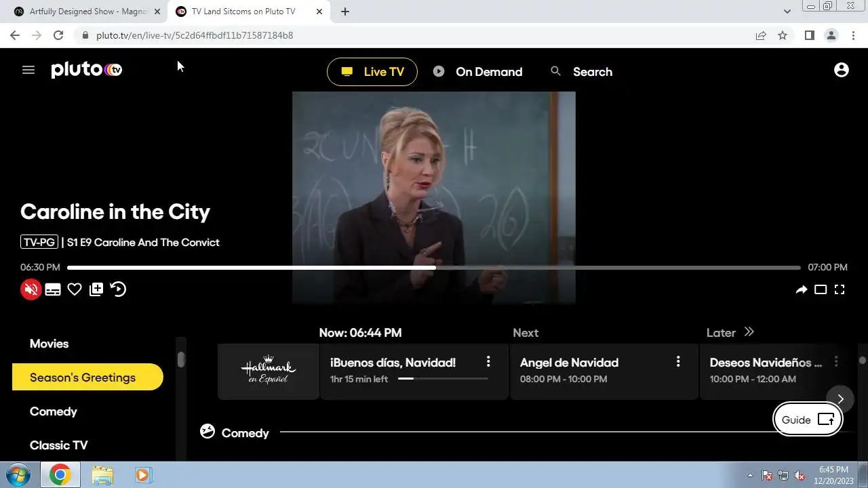Image resolution: width=868 pixels, height=488 pixels.
Task: Click the address bar URL
Action: pos(195,35)
